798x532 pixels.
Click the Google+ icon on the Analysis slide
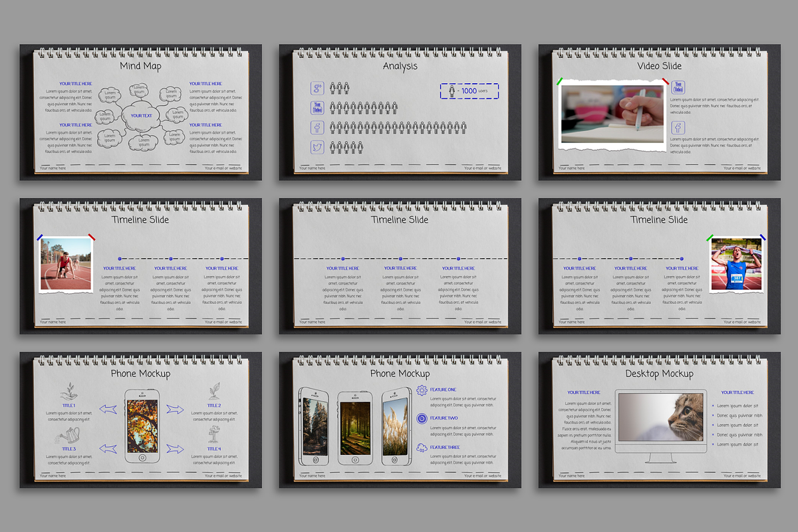point(318,88)
